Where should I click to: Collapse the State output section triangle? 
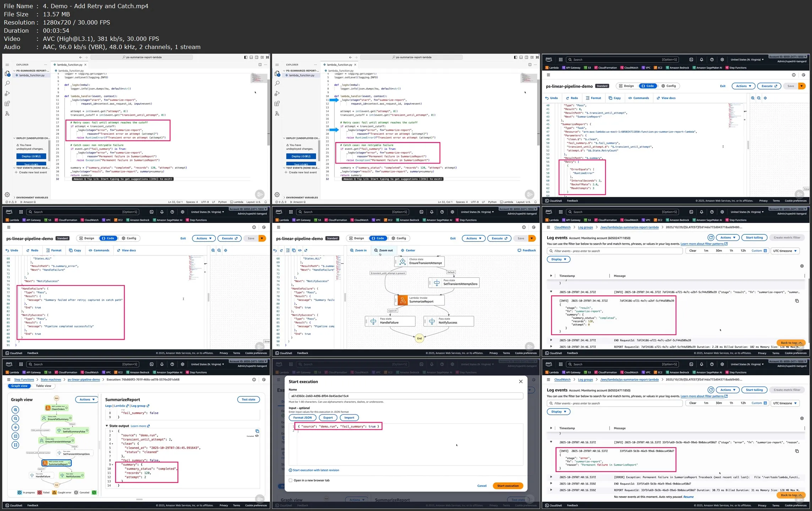[x=107, y=426]
